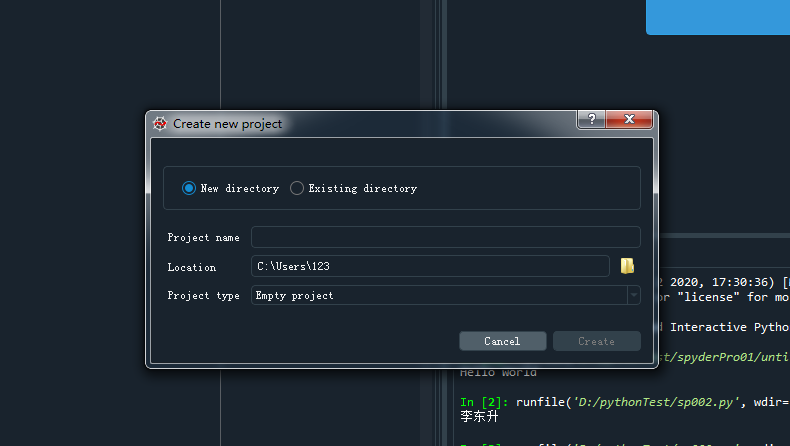790x446 pixels.
Task: Cancel the new project dialog
Action: click(502, 341)
